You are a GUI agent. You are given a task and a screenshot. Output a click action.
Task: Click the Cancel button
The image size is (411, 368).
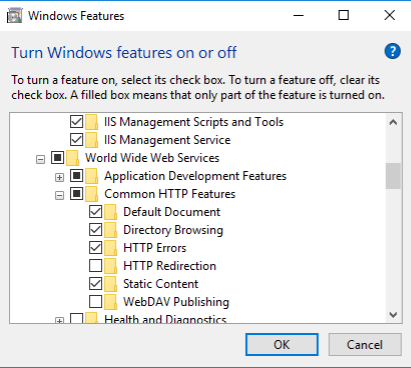(x=365, y=345)
